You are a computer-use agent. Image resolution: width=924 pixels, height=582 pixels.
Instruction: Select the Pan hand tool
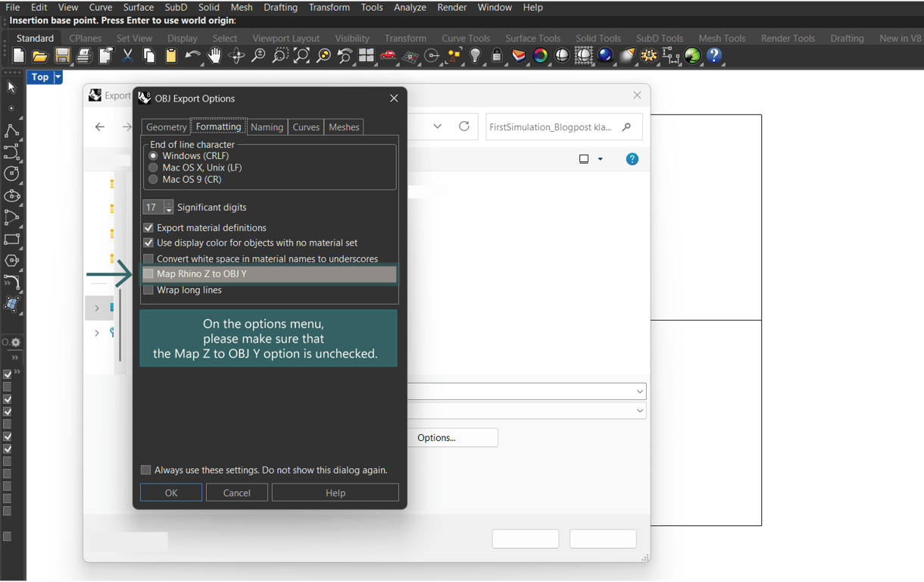tap(215, 55)
